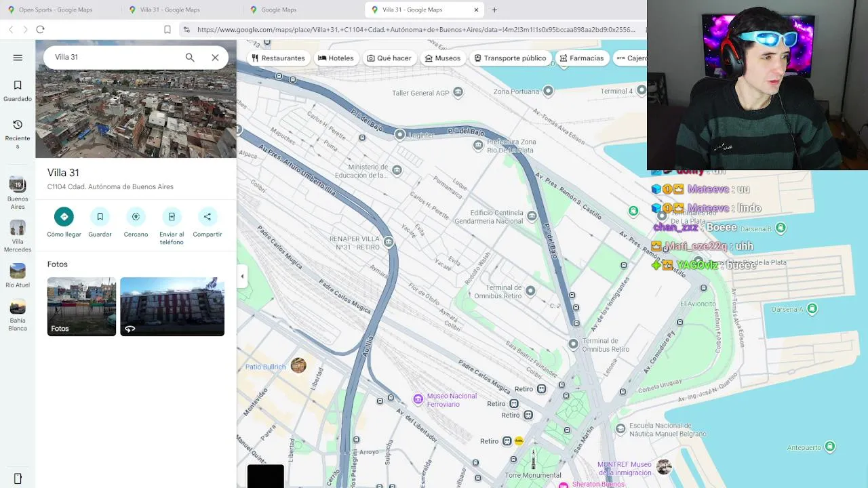This screenshot has height=488, width=868.
Task: Click the Cómo llegar directions button
Action: click(64, 222)
